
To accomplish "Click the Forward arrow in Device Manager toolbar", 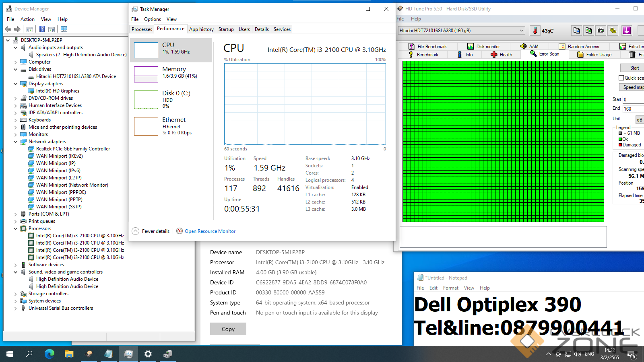I will coord(17,29).
